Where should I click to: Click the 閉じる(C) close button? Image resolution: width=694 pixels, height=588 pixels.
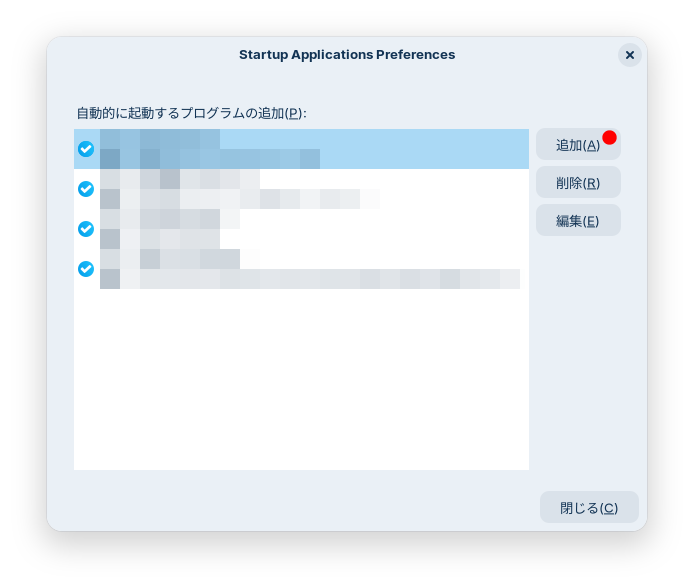[589, 508]
